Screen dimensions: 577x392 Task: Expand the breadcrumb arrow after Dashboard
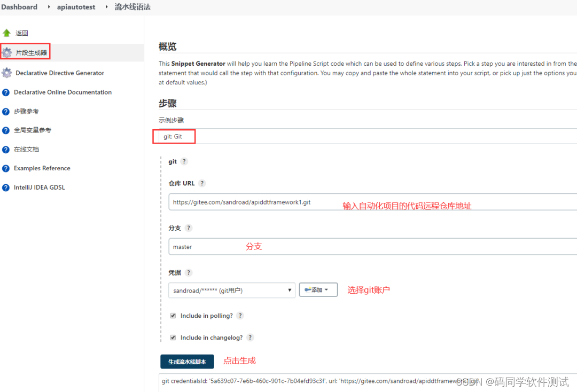(49, 7)
